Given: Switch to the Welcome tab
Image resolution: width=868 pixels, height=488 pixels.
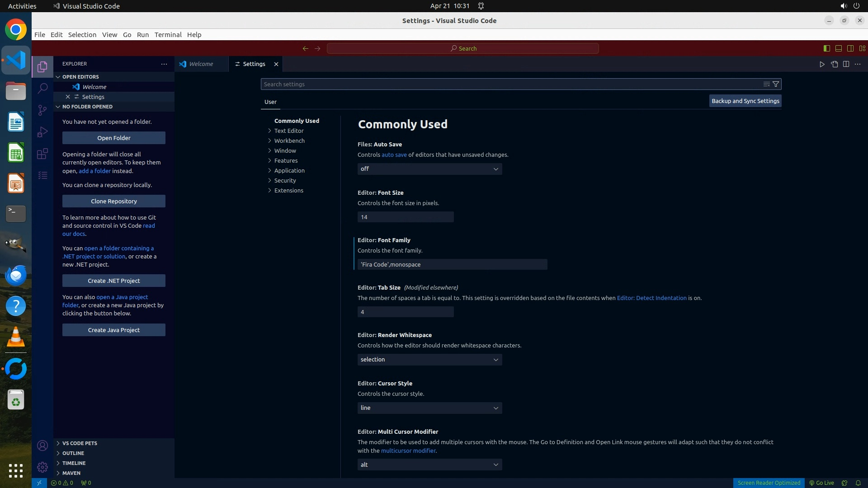Looking at the screenshot, I should coord(201,64).
